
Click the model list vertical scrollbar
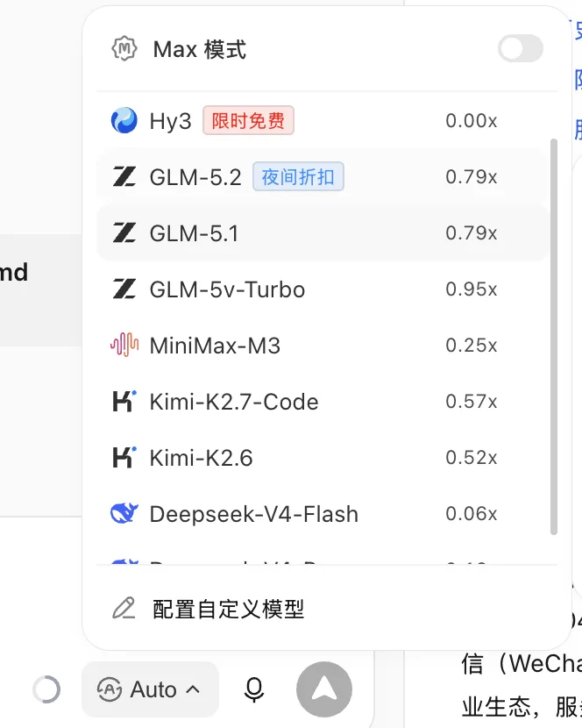click(553, 337)
